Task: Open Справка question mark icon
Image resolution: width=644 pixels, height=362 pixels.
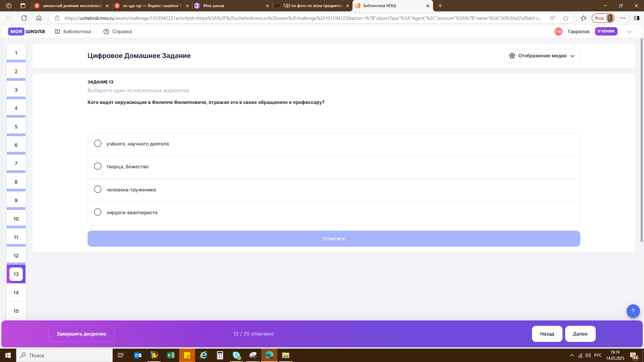Action: tap(106, 32)
